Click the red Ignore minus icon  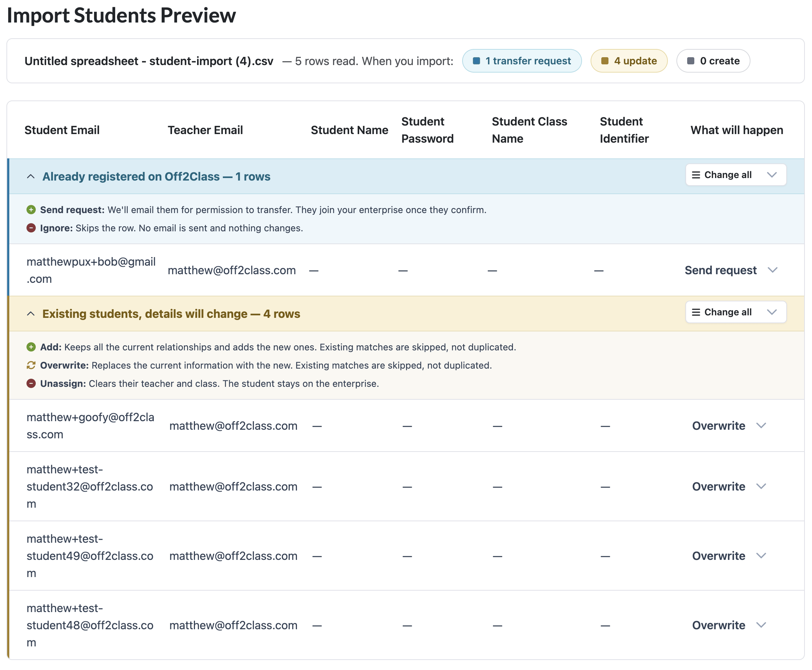[31, 228]
